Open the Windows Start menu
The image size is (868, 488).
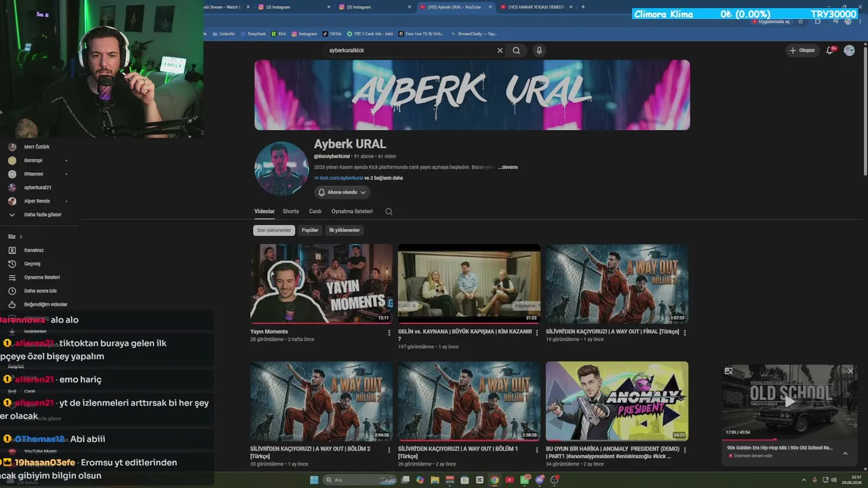coord(314,480)
